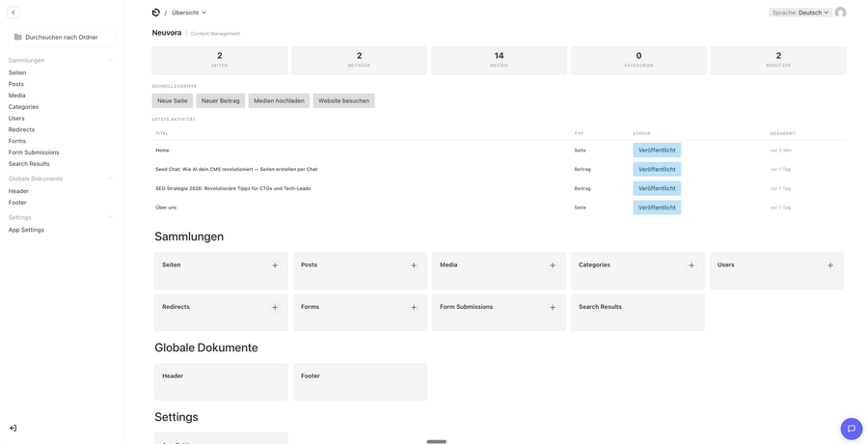Open the Home row in recent activity
Viewport: 868px width, 444px height.
coord(499,151)
